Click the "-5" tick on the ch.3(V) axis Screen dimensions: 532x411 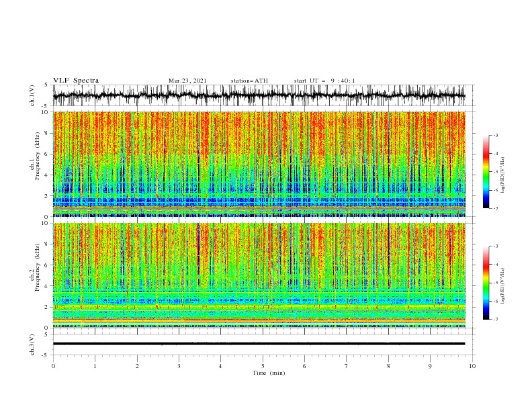[x=45, y=355]
